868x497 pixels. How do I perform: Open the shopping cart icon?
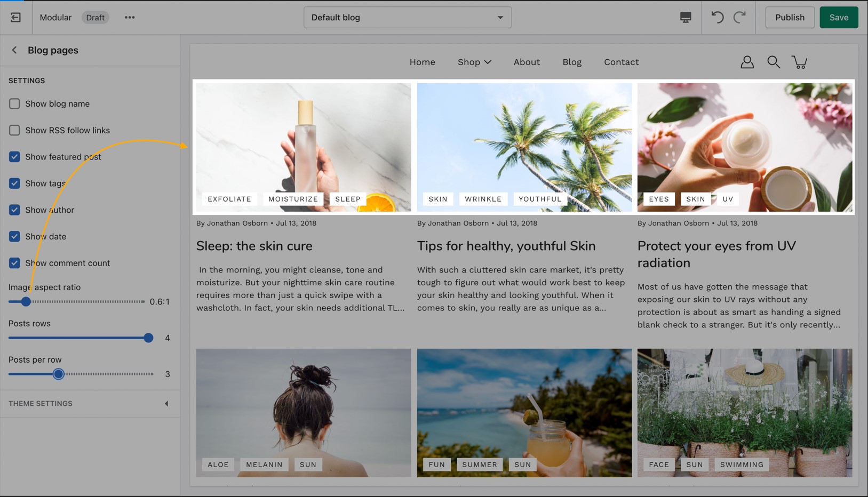799,62
